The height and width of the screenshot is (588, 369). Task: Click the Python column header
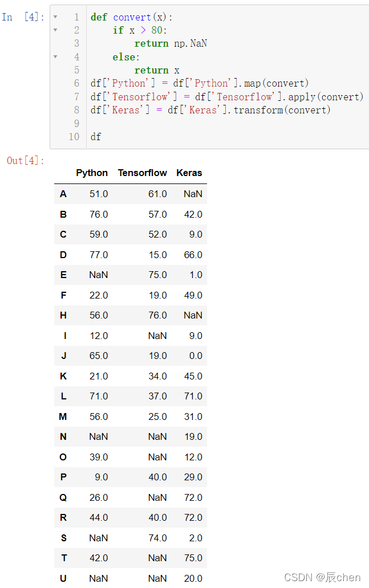(x=92, y=173)
